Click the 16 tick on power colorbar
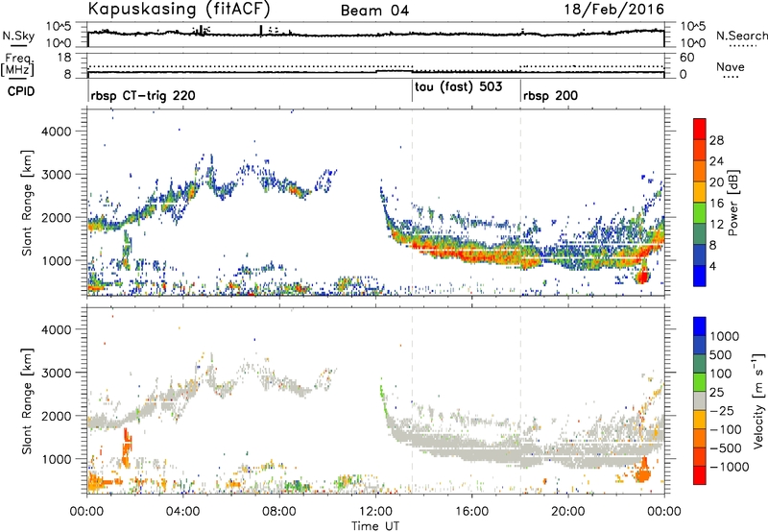 [716, 204]
